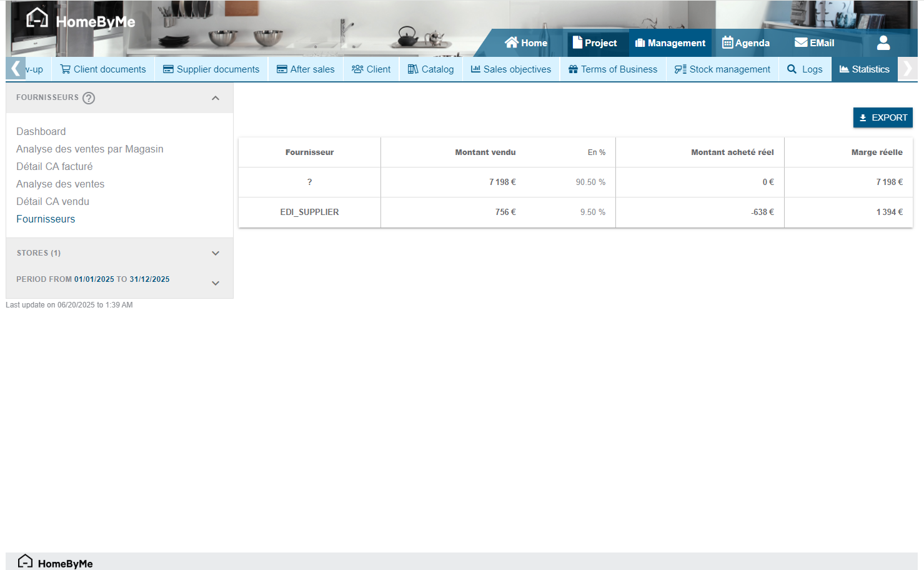Open the Agenda calendar
The image size is (924, 570).
[x=745, y=43]
